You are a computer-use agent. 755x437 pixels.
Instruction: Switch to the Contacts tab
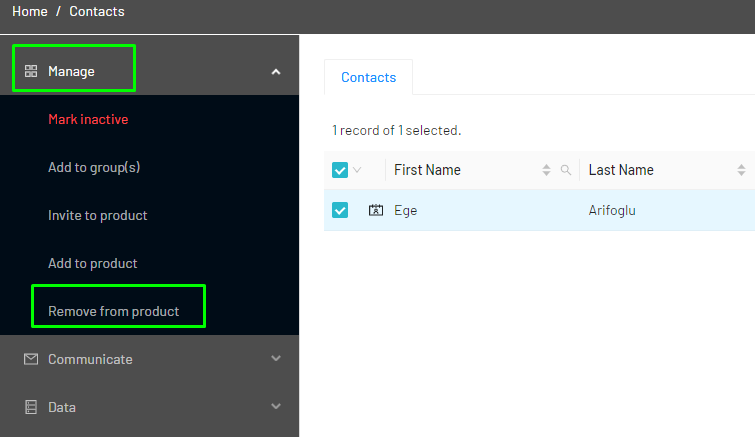pos(368,77)
